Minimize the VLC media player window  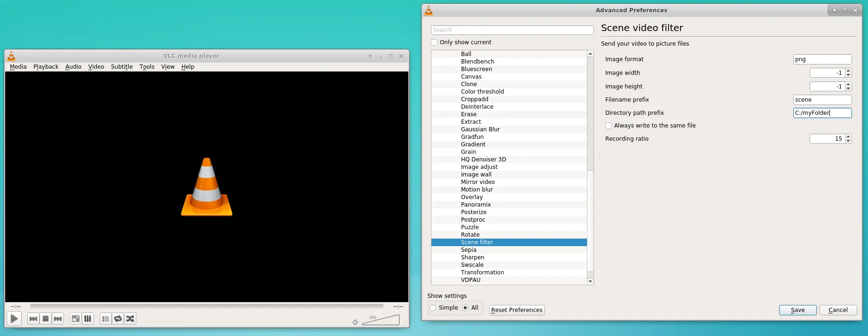381,56
